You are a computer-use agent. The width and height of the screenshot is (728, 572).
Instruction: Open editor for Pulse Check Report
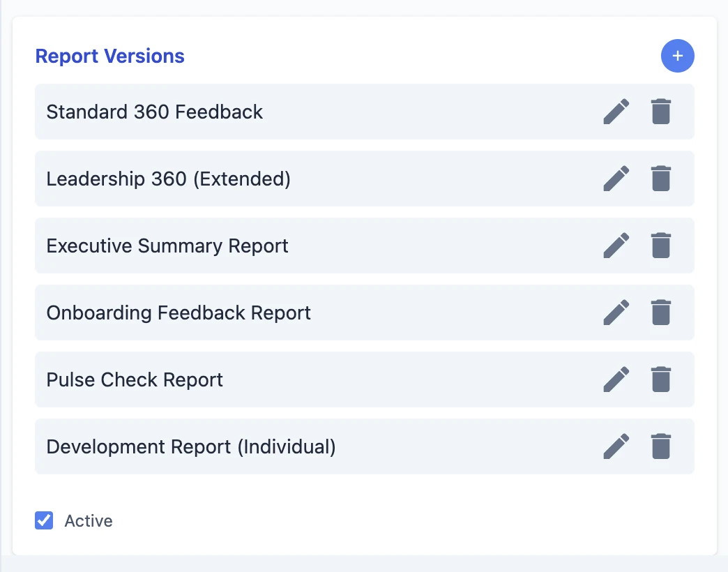pos(616,379)
